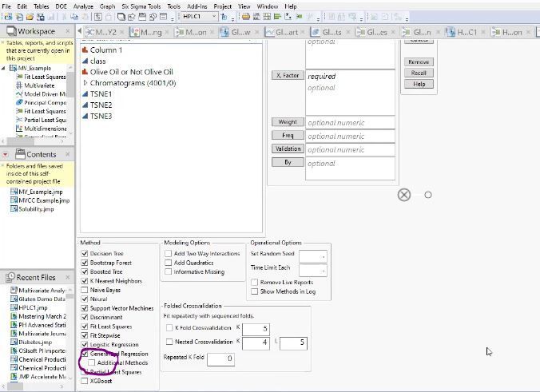Open the Six Sigma Tools menu

tap(141, 6)
